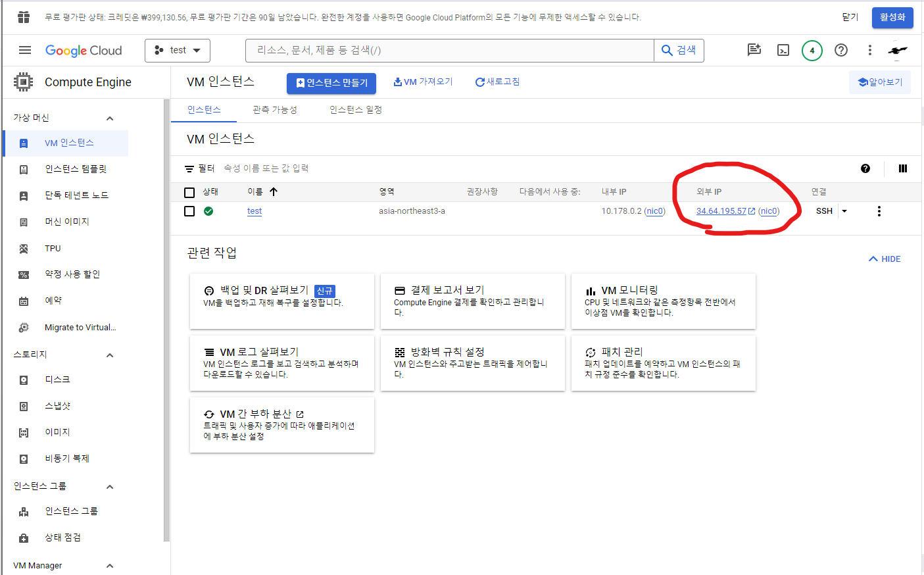Open external IP 34.64.195.57 link

point(721,211)
